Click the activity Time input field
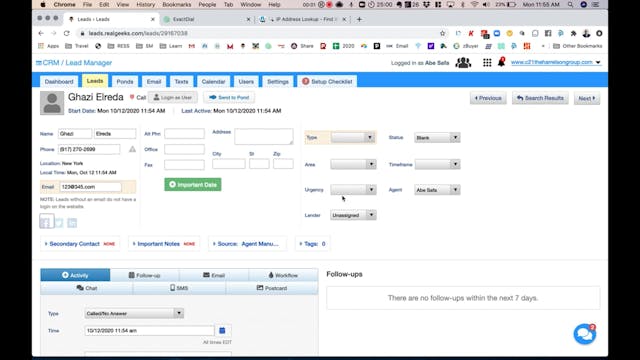640x360 pixels. pyautogui.click(x=149, y=330)
